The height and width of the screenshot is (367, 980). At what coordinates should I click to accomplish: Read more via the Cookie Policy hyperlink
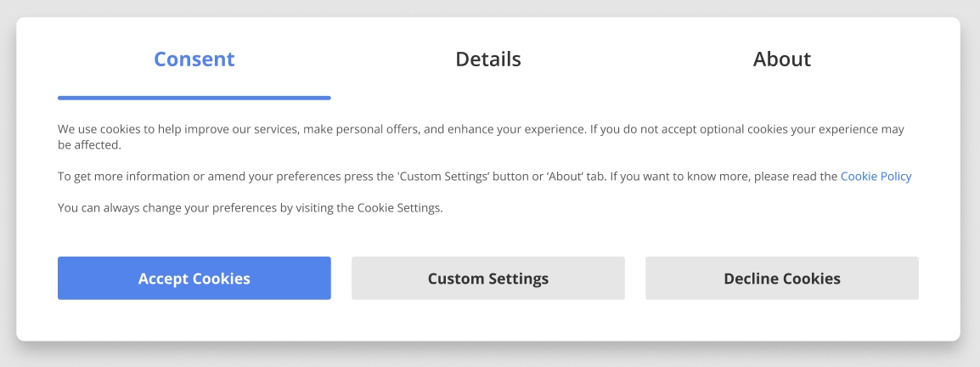pos(876,177)
